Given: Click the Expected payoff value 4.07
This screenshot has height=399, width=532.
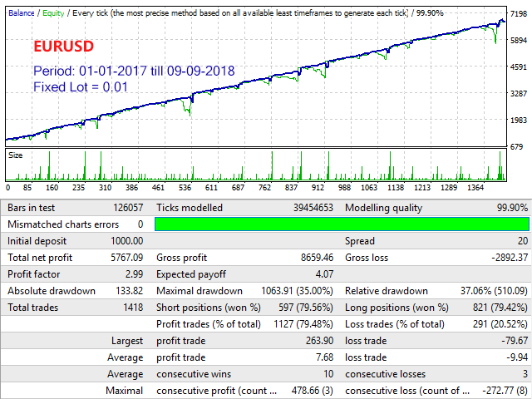Looking at the screenshot, I should click(x=324, y=274).
